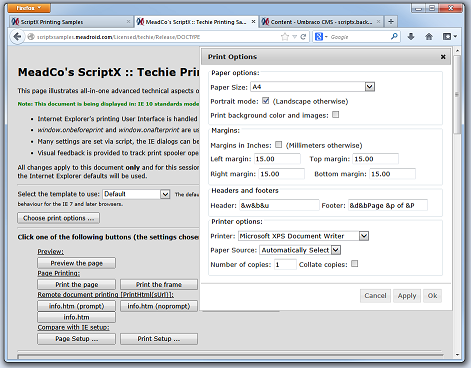
Task: Switch to ScriptX Printing Samples tab
Action: click(71, 22)
